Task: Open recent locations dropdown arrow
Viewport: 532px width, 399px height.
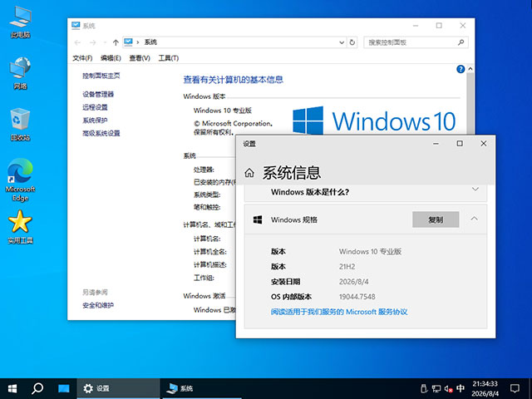Action: pyautogui.click(x=105, y=42)
